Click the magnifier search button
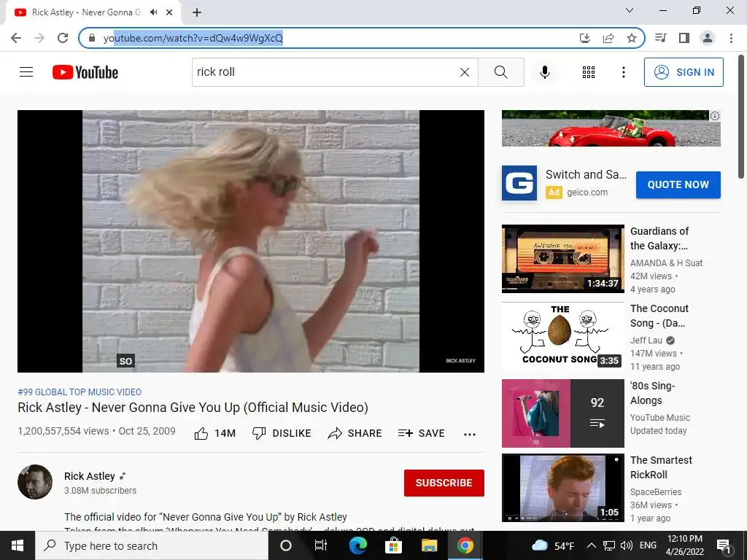 [500, 72]
